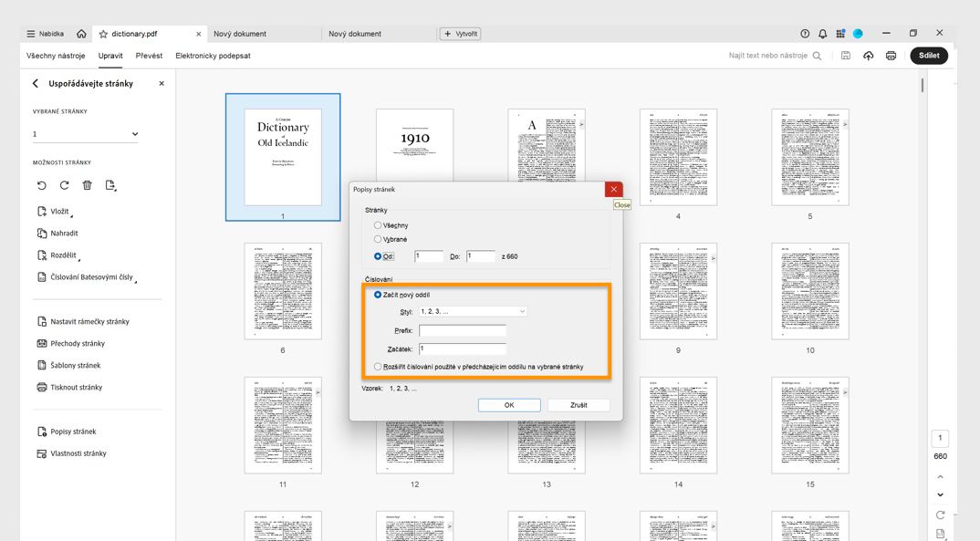Image resolution: width=980 pixels, height=541 pixels.
Task: Close the Popisy stránek dialog
Action: click(614, 189)
